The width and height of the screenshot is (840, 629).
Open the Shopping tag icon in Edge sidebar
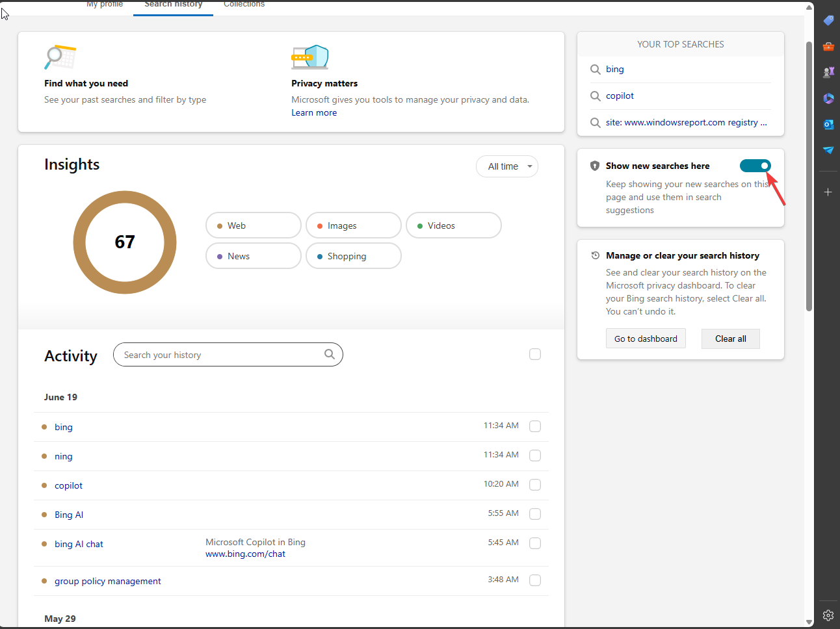tap(828, 21)
